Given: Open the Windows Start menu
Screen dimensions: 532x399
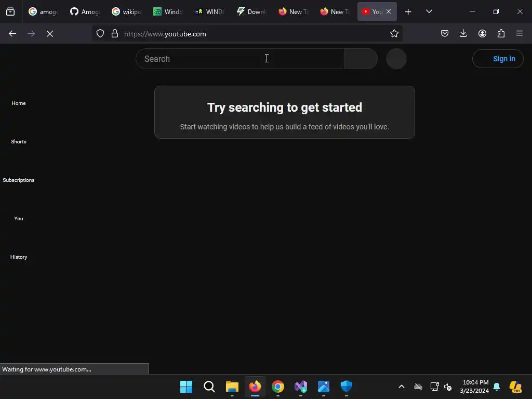Looking at the screenshot, I should (x=187, y=387).
